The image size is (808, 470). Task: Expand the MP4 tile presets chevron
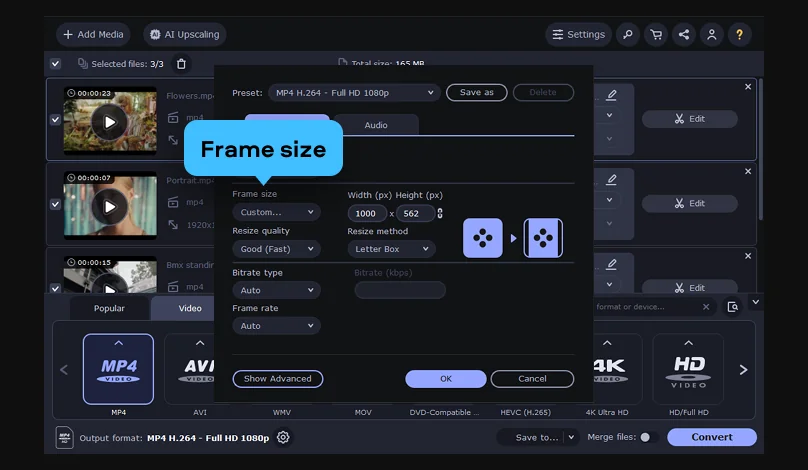[119, 343]
